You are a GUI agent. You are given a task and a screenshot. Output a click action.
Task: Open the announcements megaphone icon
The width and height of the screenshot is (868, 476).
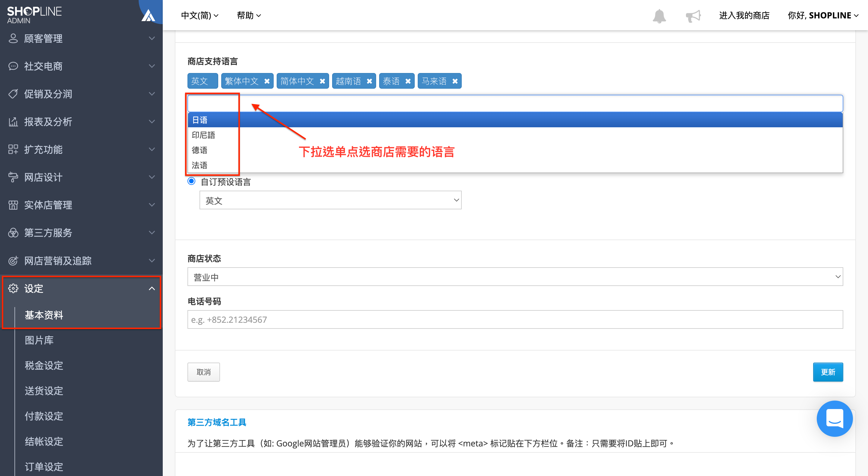click(x=693, y=16)
